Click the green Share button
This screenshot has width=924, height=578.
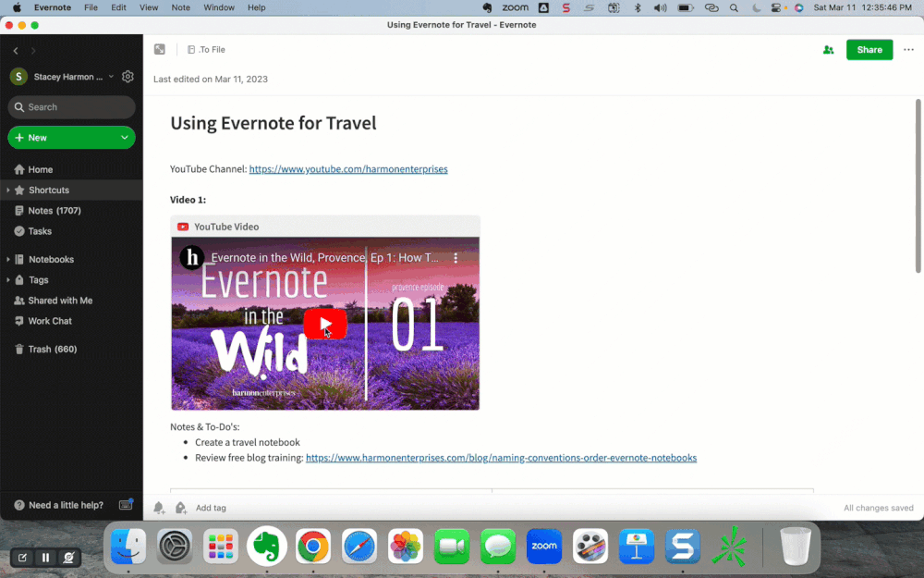869,50
